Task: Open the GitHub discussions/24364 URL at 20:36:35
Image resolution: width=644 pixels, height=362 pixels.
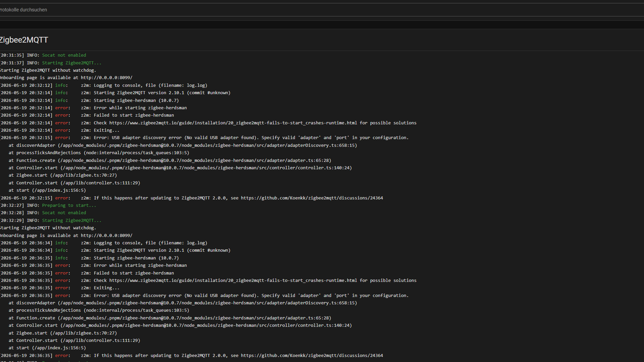Action: (312, 356)
